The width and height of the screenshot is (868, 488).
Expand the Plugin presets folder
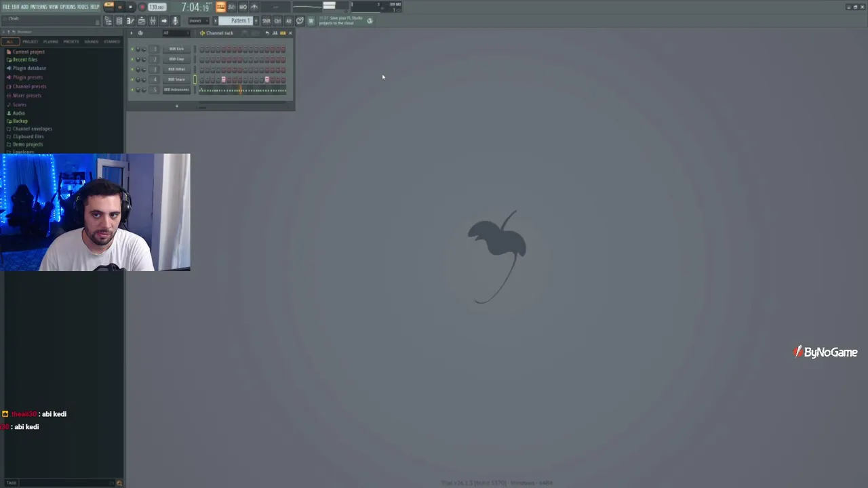tap(28, 77)
